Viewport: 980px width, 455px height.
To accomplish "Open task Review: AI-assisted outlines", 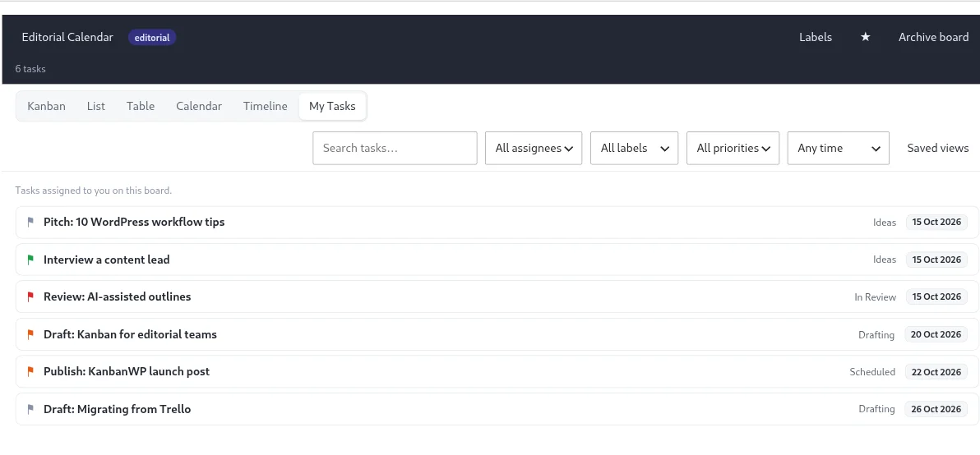I will point(497,297).
